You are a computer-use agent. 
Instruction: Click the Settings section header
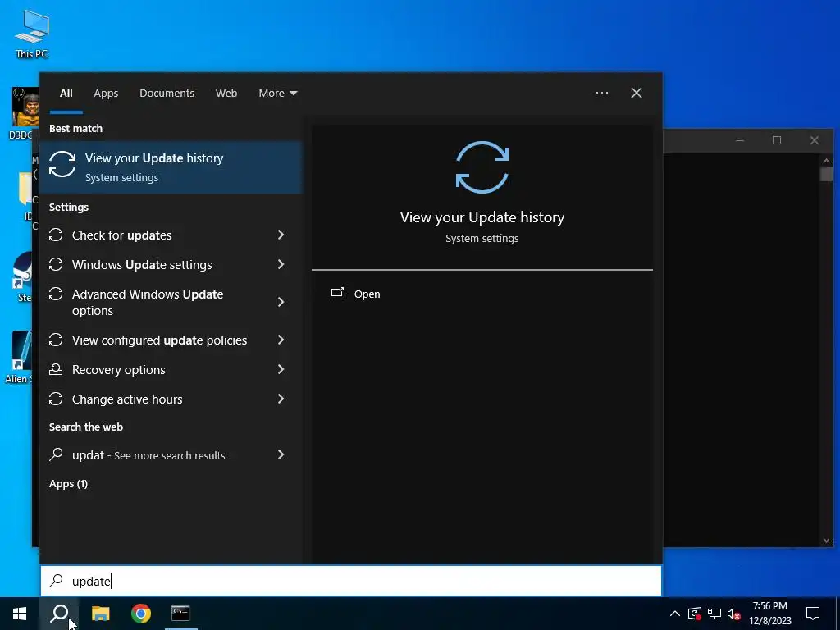[69, 208]
